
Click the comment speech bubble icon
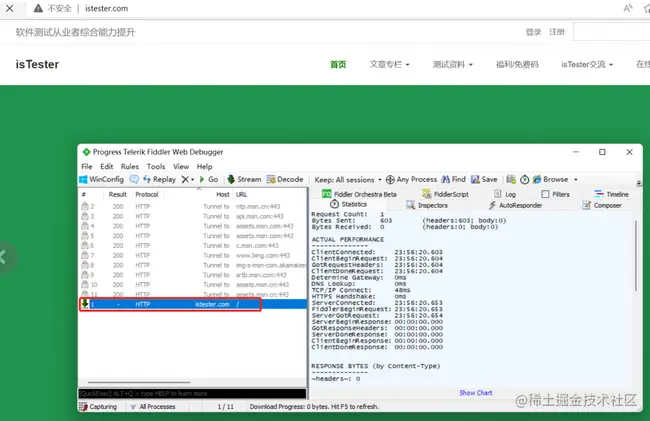tap(134, 179)
